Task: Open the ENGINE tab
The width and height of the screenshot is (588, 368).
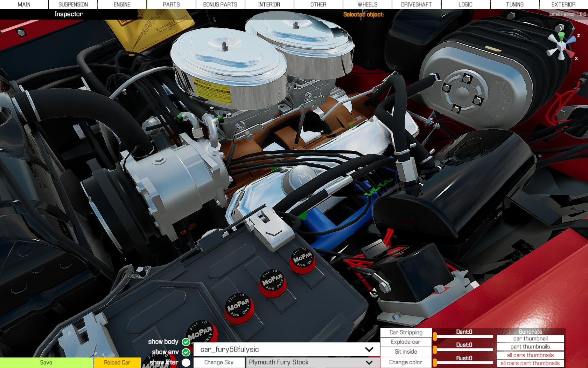Action: [x=122, y=5]
